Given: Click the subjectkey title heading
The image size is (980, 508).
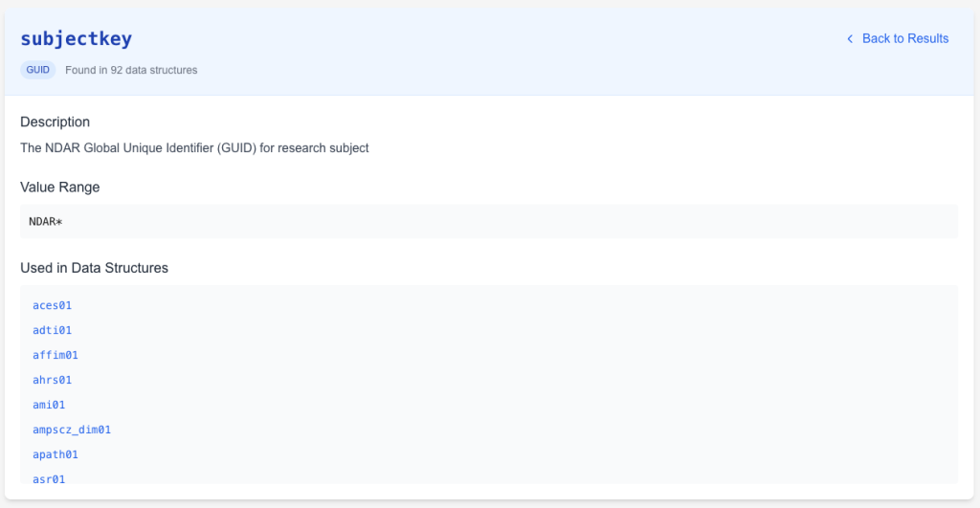Looking at the screenshot, I should (x=77, y=39).
